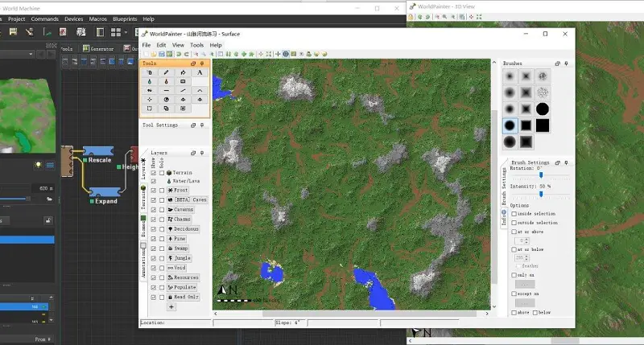The image size is (644, 345).
Task: Toggle Show checkbox for Read Only layer
Action: pos(154,297)
